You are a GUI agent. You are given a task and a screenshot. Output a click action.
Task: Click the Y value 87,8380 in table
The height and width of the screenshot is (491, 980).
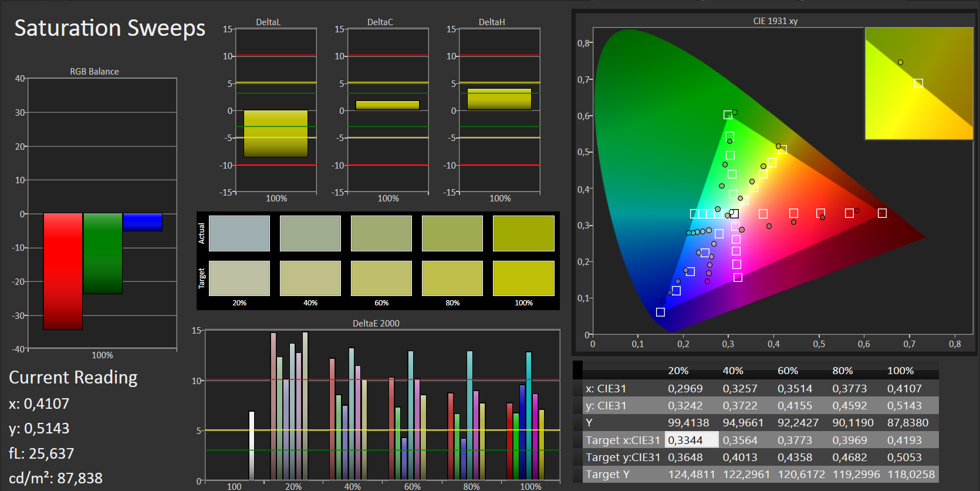[907, 422]
